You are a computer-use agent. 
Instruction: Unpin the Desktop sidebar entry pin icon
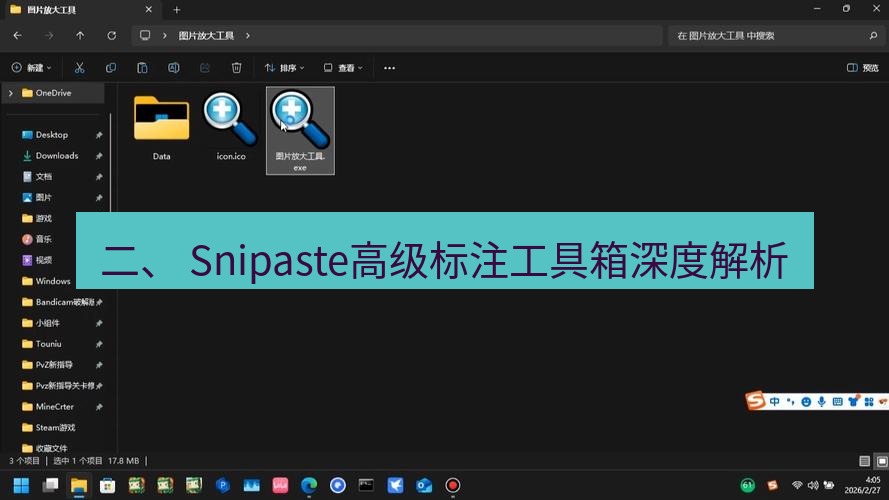click(x=99, y=135)
